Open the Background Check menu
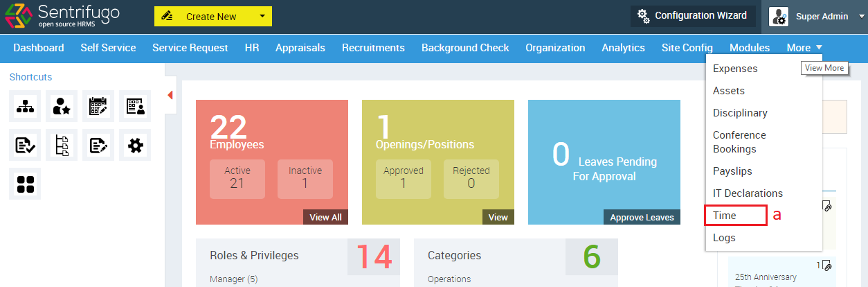 pos(465,48)
